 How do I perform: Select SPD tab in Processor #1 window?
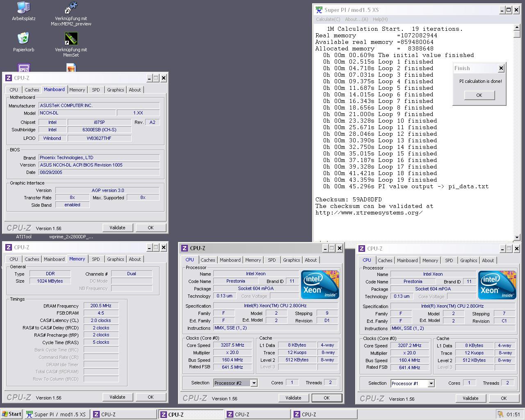tap(449, 260)
